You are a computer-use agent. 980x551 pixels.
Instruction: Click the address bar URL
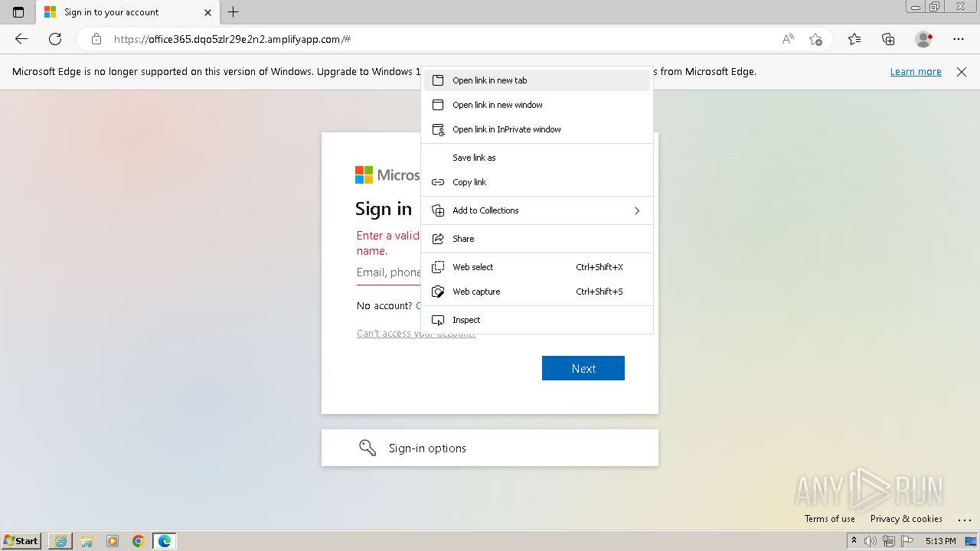click(x=233, y=39)
